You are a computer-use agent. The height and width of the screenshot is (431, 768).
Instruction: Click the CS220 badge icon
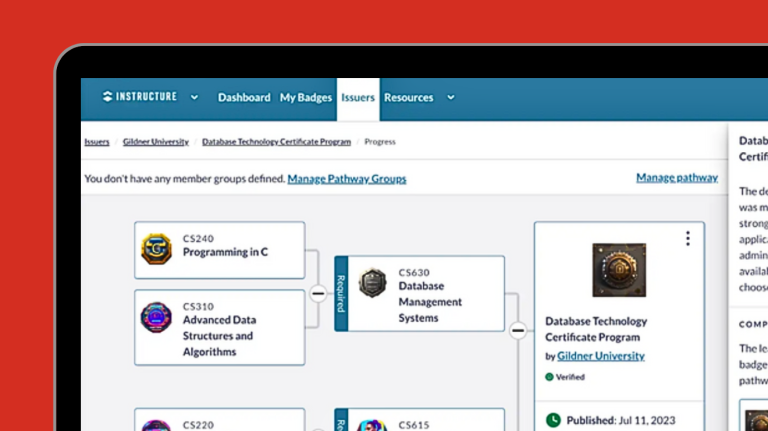(x=156, y=425)
